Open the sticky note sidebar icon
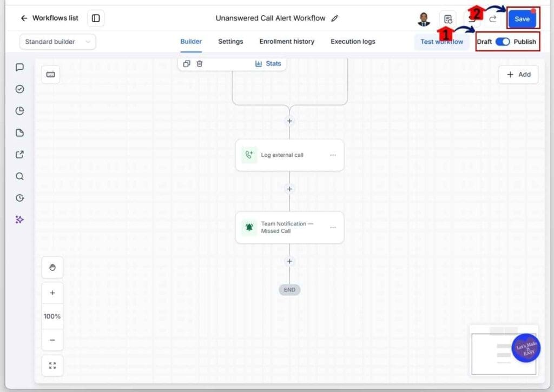This screenshot has width=554, height=392. pos(20,133)
